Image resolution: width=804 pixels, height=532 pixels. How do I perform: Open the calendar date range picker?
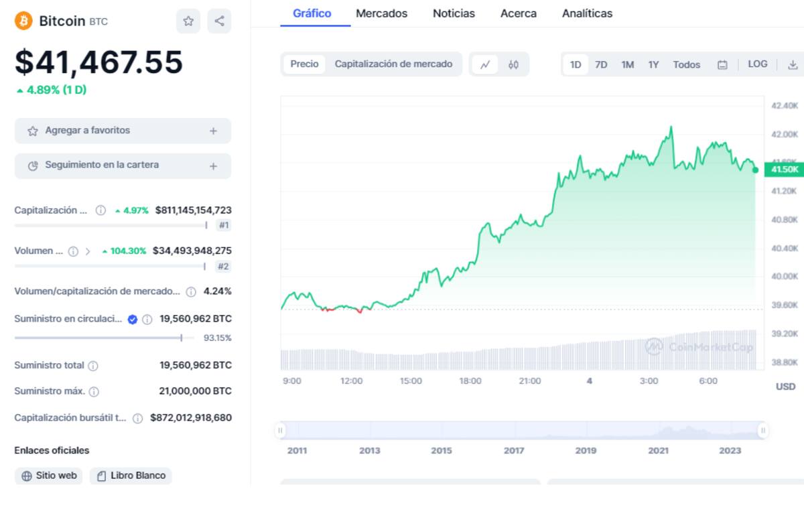(x=722, y=65)
